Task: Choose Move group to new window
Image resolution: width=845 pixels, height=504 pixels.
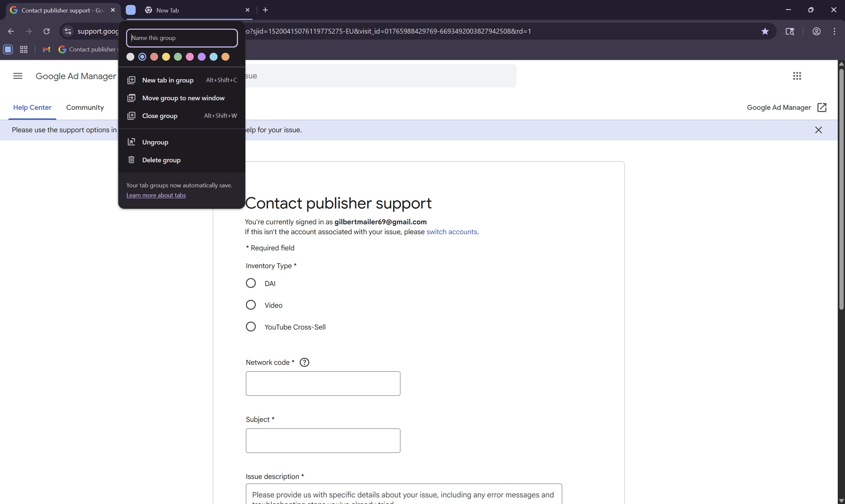Action: [x=183, y=98]
